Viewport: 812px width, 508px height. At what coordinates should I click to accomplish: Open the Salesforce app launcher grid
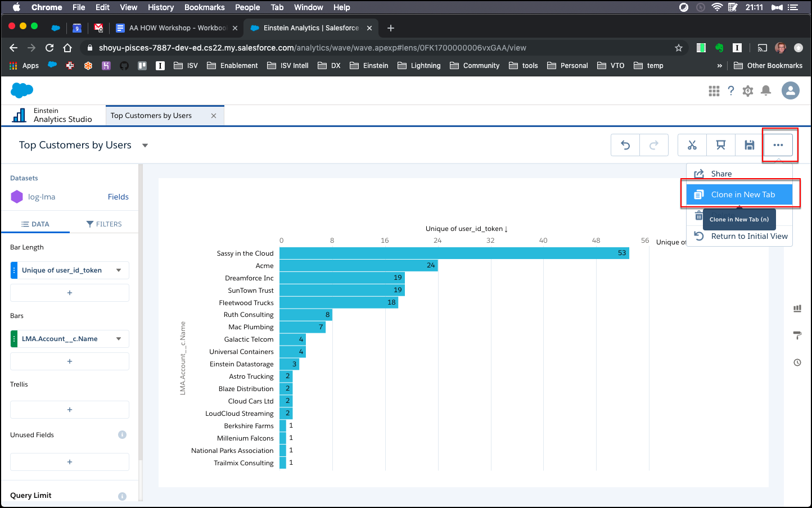click(x=714, y=91)
